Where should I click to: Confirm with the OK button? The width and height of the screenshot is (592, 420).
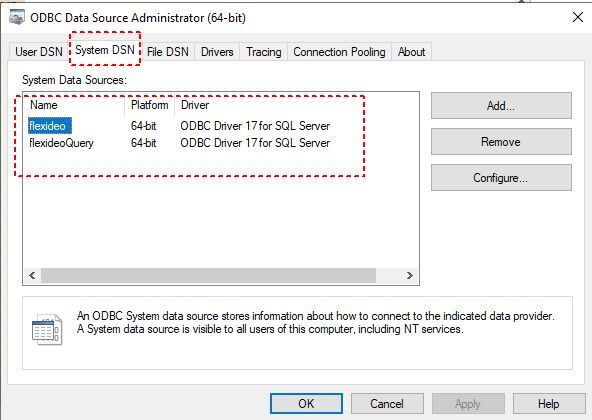[306, 403]
